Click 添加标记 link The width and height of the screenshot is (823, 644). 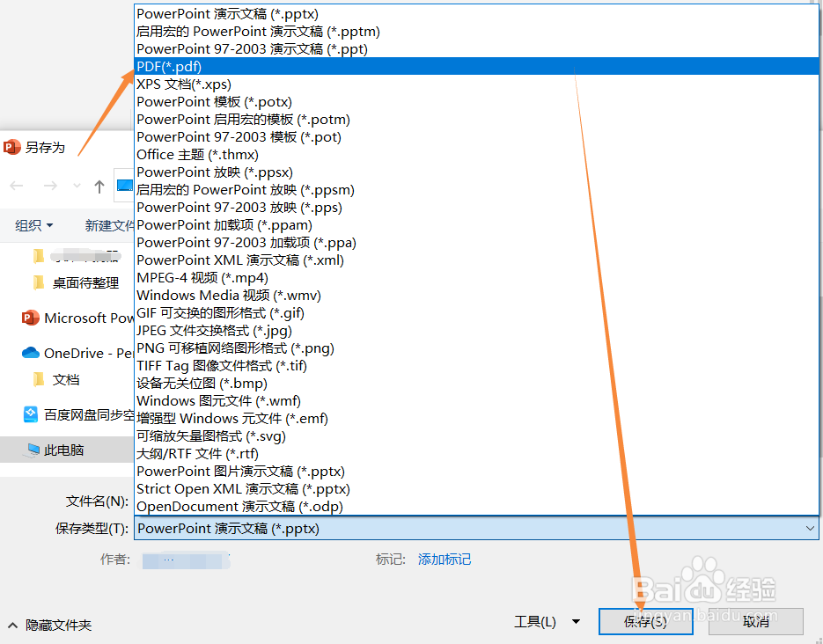[x=444, y=560]
